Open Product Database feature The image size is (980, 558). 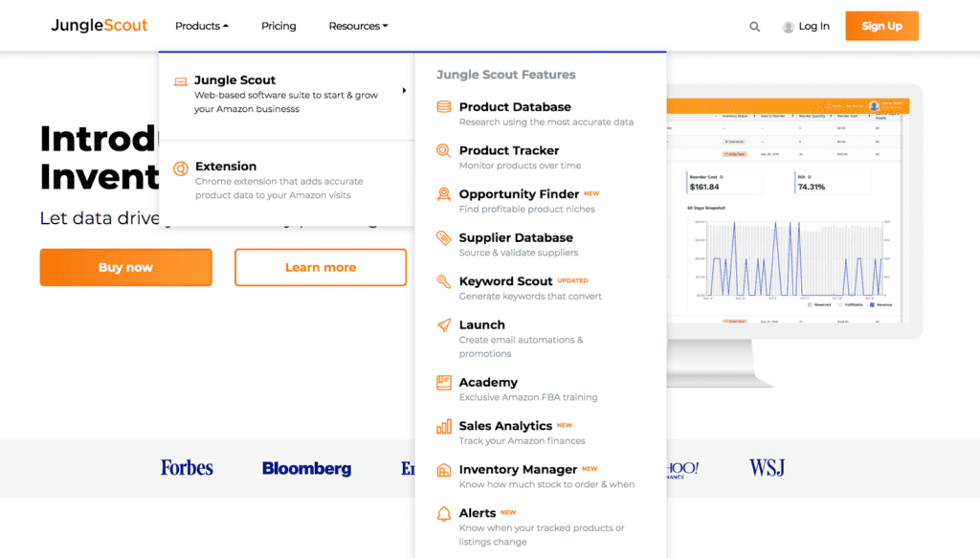(x=515, y=107)
